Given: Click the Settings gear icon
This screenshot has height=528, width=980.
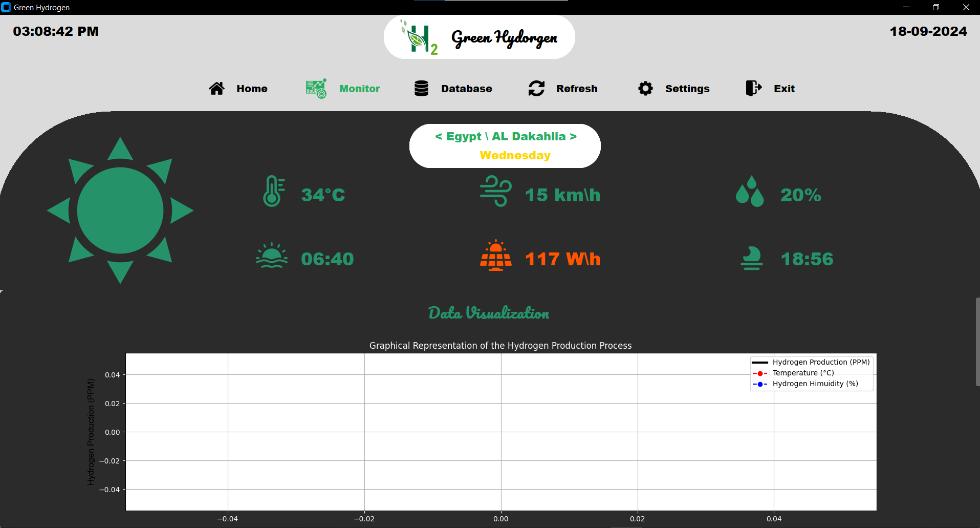Looking at the screenshot, I should click(645, 89).
